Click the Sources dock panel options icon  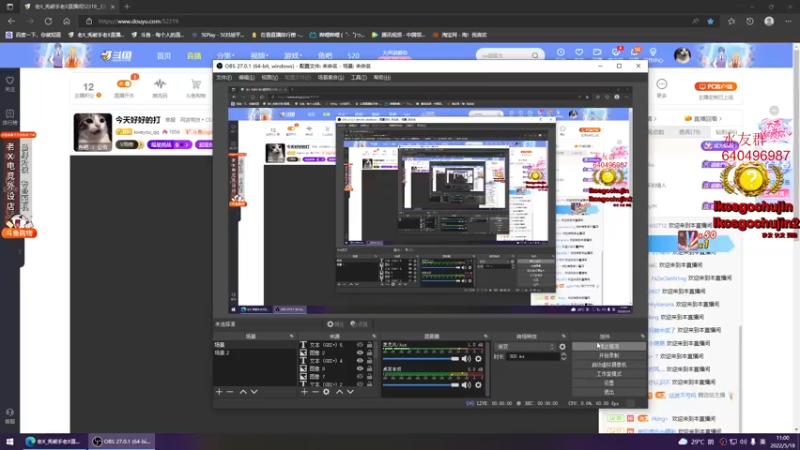pyautogui.click(x=374, y=337)
